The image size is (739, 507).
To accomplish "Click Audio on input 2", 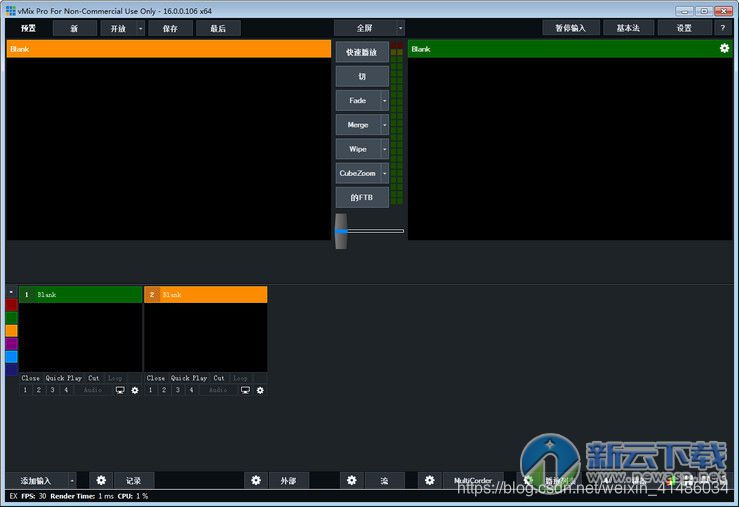I will 218,390.
